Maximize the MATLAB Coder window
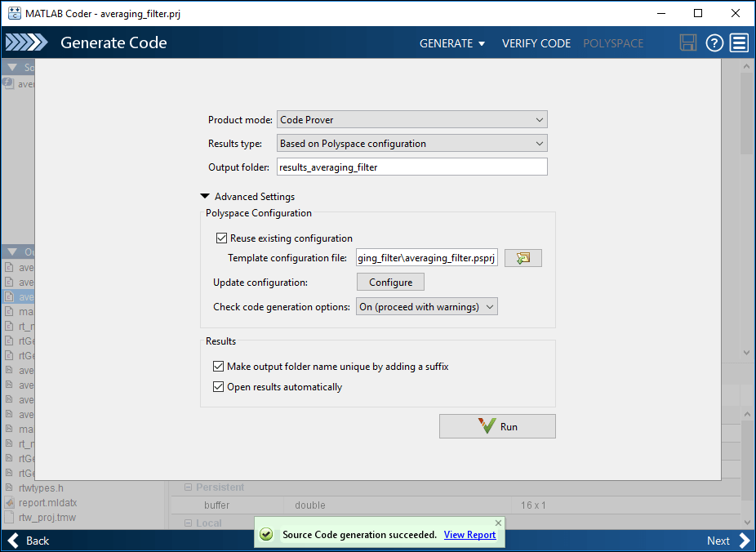The height and width of the screenshot is (552, 756). pos(698,13)
